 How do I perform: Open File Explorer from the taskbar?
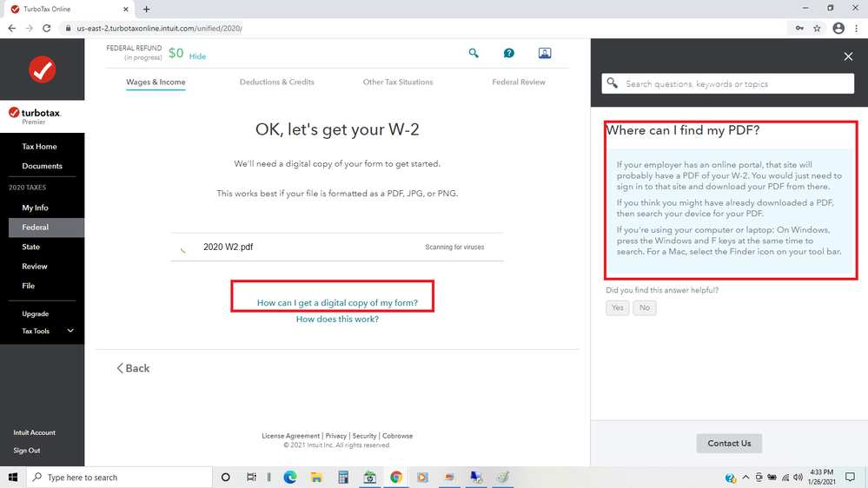(316, 477)
